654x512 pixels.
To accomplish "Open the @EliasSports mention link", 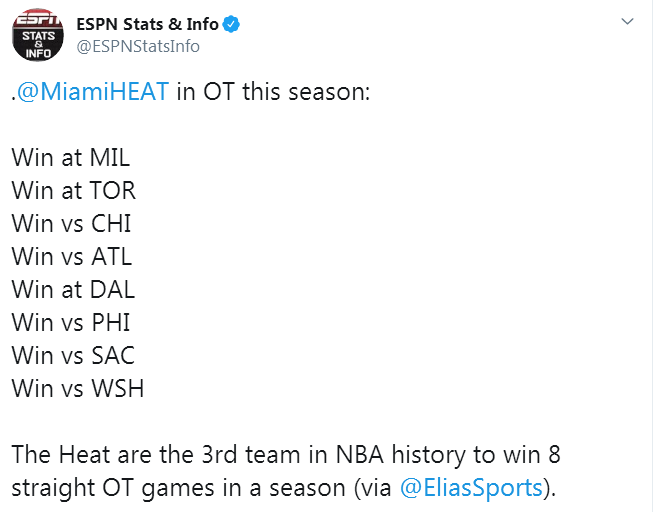I will 471,487.
